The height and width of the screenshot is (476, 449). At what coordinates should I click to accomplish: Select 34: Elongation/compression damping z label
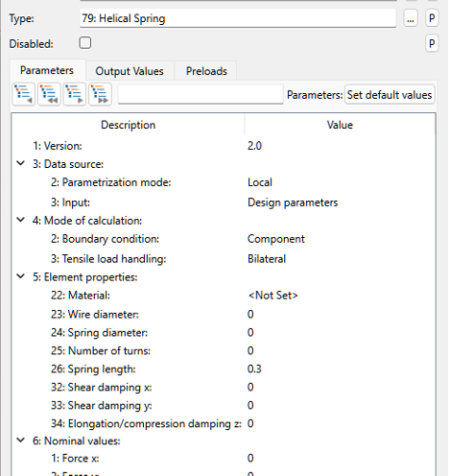(x=146, y=423)
